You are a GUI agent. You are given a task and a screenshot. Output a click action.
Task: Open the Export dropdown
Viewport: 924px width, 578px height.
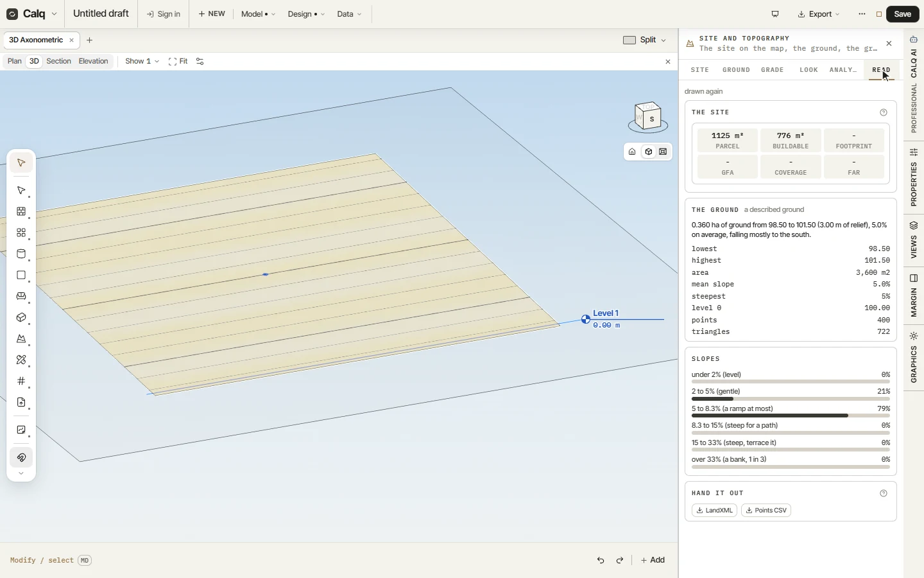click(819, 14)
